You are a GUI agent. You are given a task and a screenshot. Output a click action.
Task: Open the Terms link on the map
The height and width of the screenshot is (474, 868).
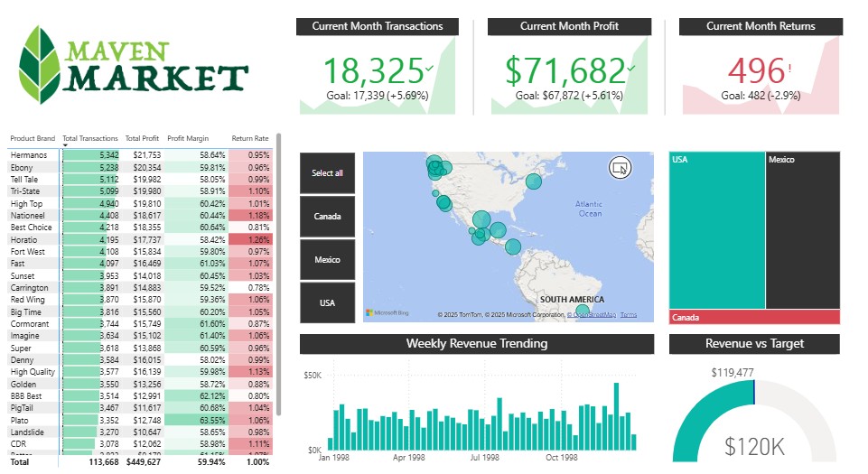pos(629,315)
